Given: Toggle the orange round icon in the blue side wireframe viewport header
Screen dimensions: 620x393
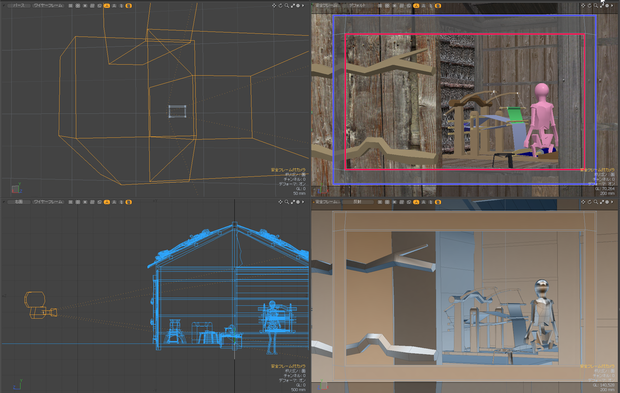Looking at the screenshot, I should [129, 202].
